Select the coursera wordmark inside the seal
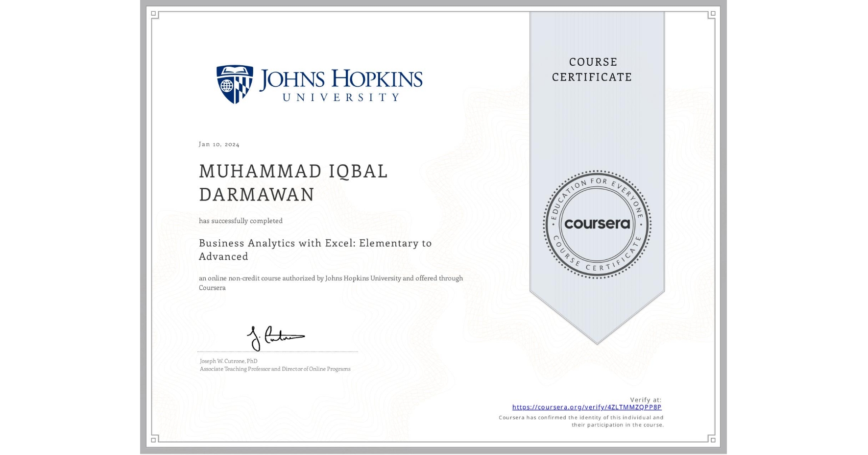 pyautogui.click(x=596, y=224)
